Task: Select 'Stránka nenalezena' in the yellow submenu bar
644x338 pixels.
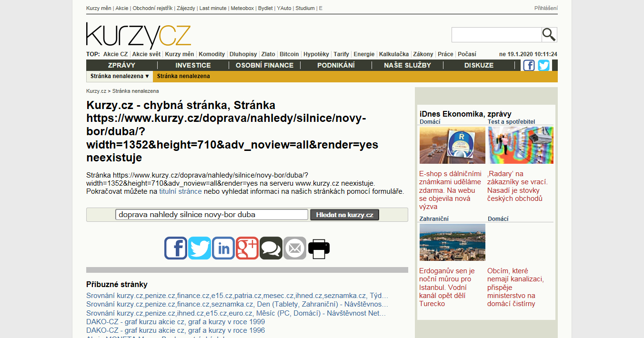Action: pos(183,76)
